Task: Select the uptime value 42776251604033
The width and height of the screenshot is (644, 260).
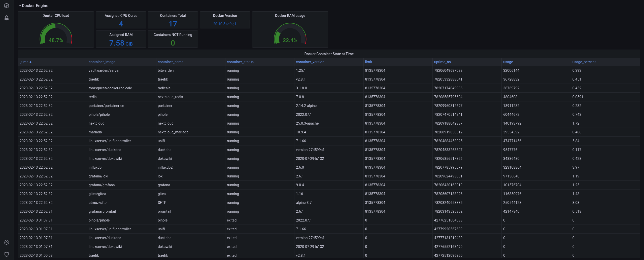Action: [467, 220]
